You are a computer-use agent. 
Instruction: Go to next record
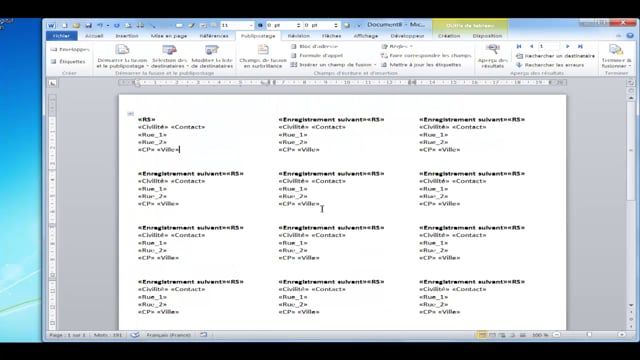click(568, 47)
